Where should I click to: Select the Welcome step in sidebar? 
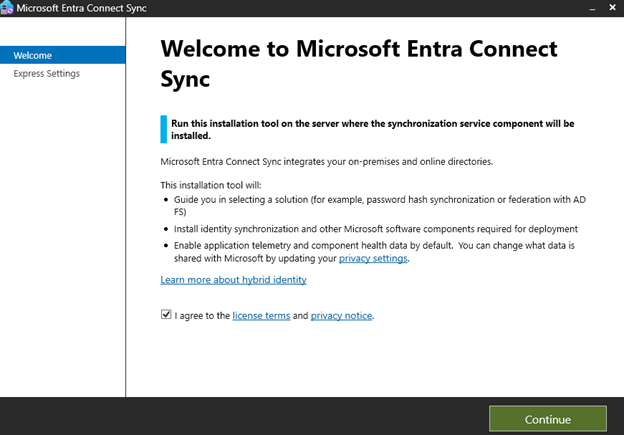(63, 55)
